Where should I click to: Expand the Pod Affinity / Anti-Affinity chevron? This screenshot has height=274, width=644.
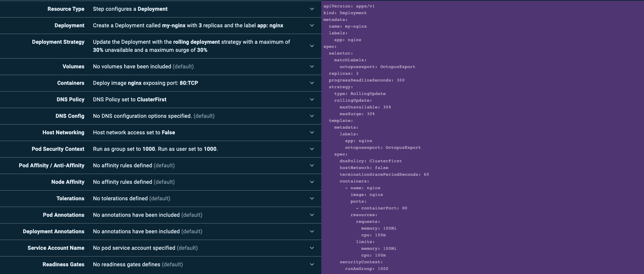[312, 166]
